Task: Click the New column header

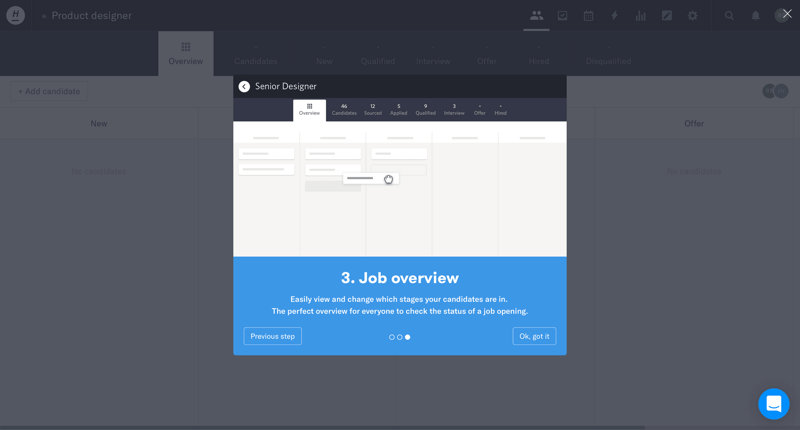Action: pyautogui.click(x=99, y=123)
